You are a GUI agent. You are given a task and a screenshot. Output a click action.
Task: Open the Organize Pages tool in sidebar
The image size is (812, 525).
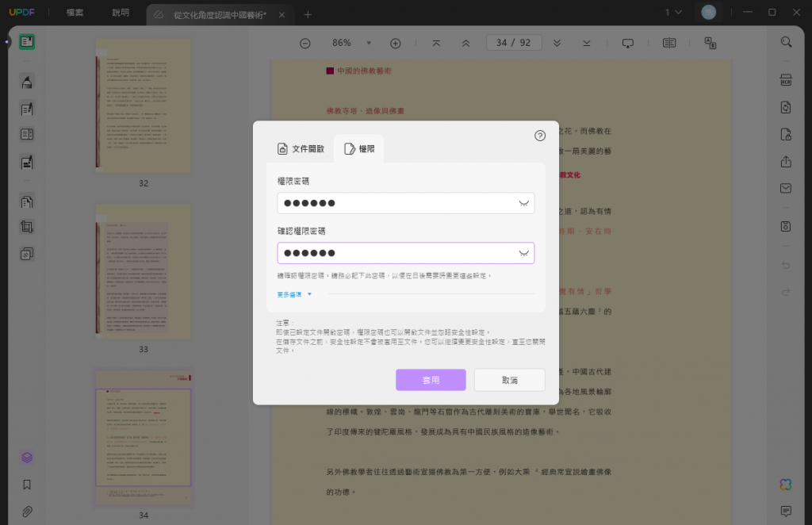tap(27, 201)
